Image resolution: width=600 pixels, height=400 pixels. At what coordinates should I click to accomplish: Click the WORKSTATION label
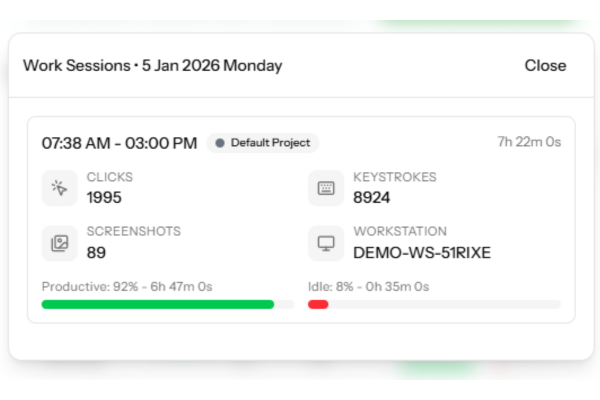(x=400, y=231)
